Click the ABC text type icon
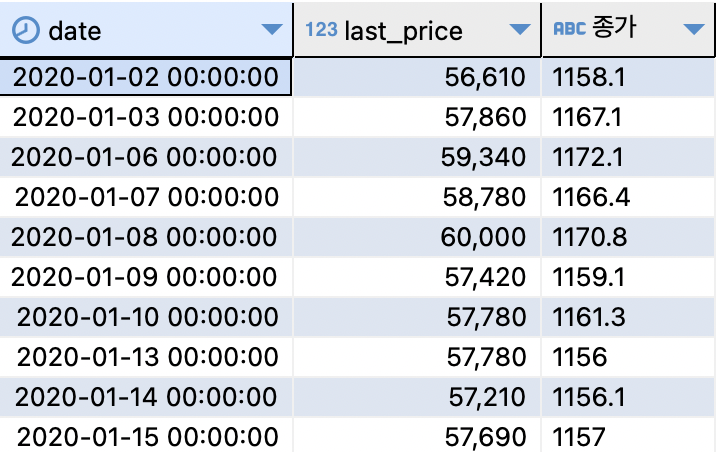 coord(569,29)
